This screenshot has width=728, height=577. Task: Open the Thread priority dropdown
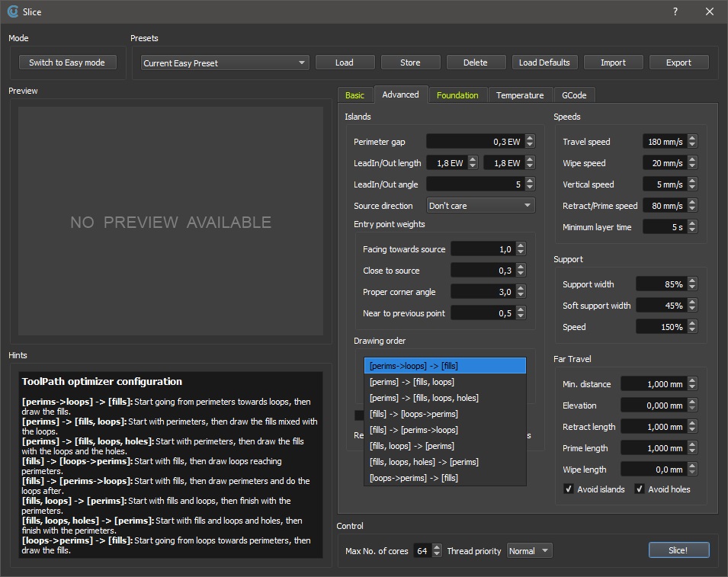(x=529, y=550)
